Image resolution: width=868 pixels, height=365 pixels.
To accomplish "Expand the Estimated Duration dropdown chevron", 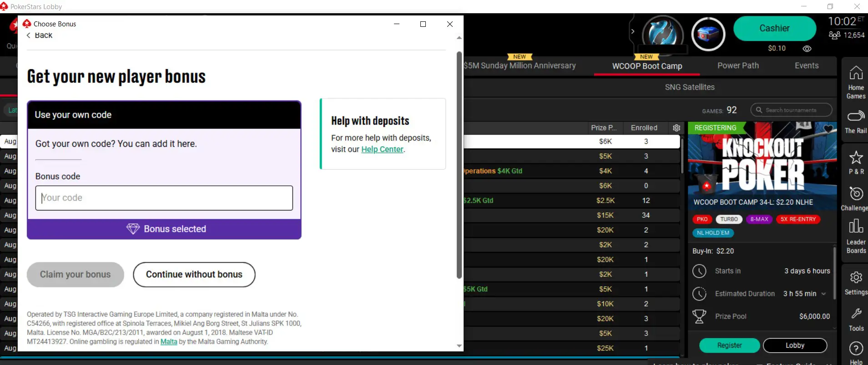I will pos(823,294).
